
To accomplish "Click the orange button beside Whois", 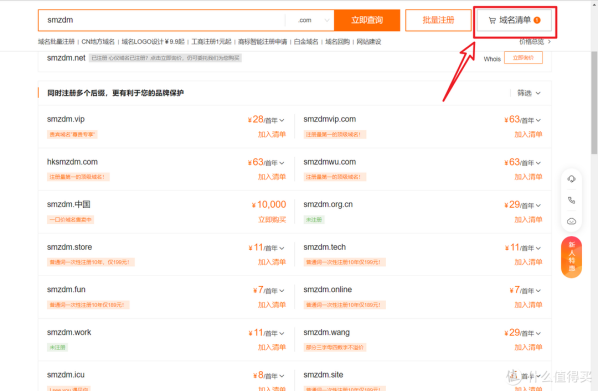I will (x=523, y=58).
